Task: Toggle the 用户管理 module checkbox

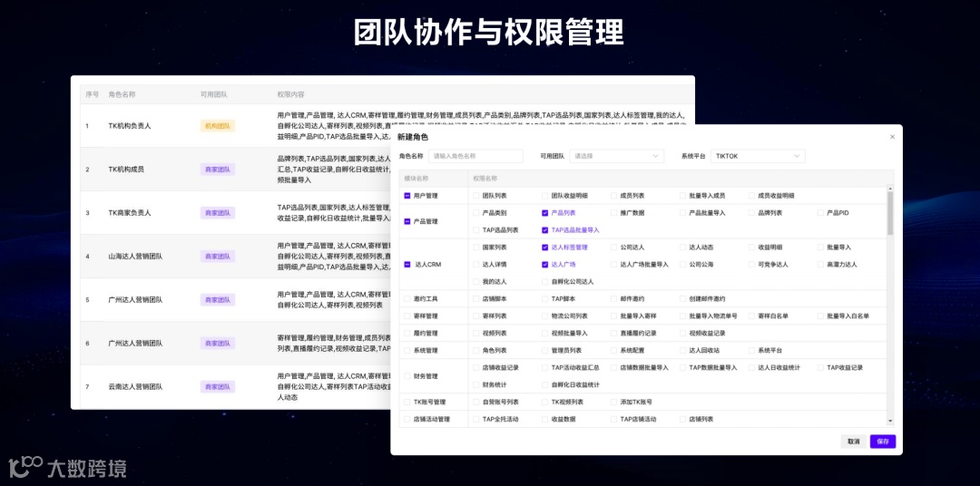Action: tap(407, 196)
